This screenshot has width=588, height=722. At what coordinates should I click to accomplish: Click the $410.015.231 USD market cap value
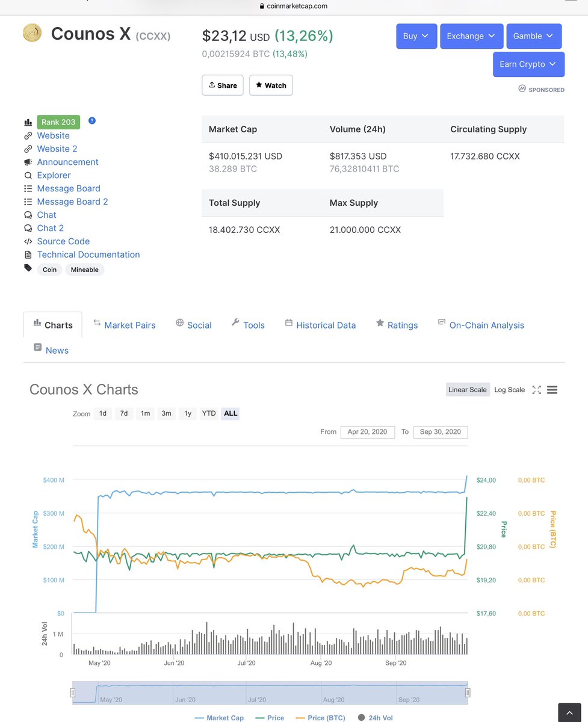click(x=246, y=156)
